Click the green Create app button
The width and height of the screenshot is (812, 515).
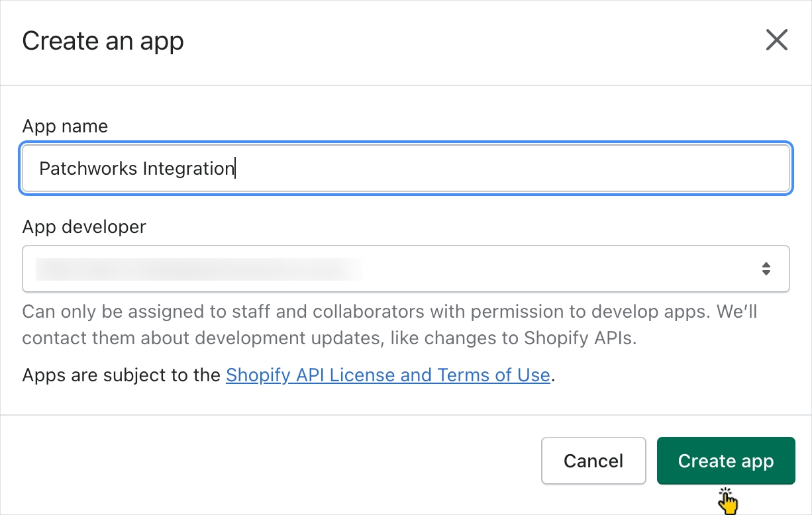coord(725,461)
